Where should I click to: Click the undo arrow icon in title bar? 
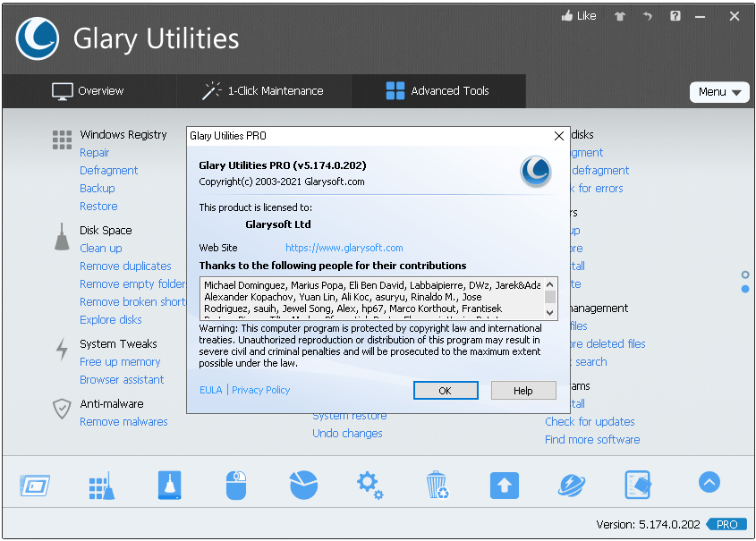648,16
